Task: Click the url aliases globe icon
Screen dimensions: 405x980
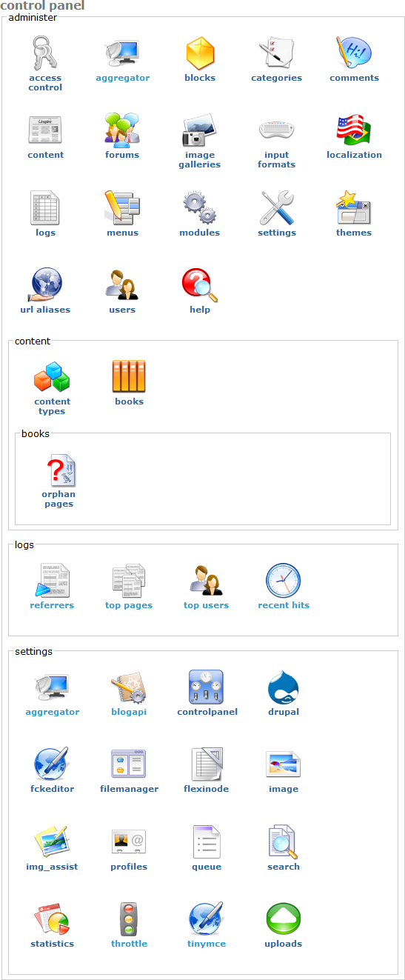Action: [x=45, y=285]
